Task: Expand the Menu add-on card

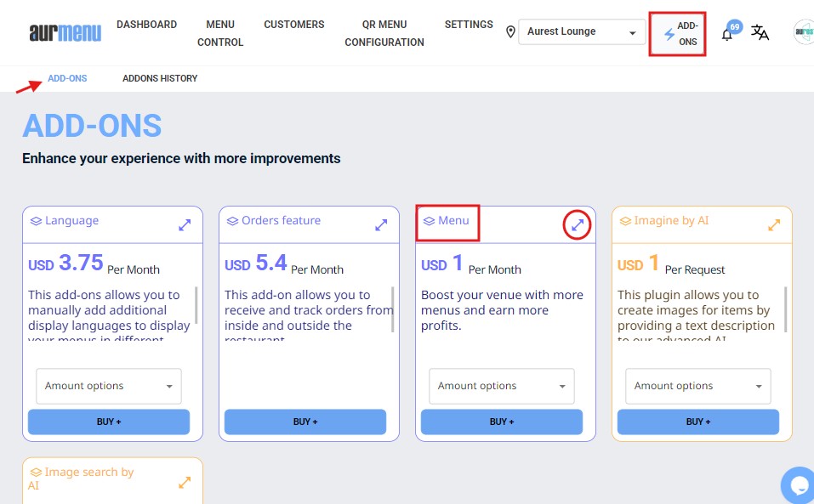Action: (x=578, y=225)
